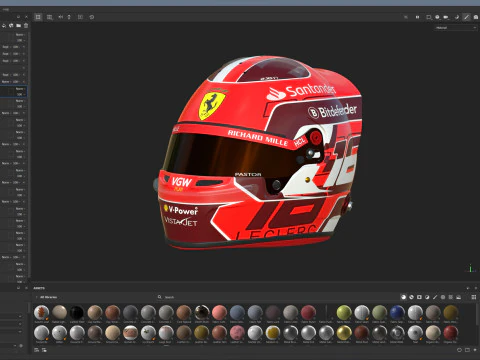The image size is (480, 360).
Task: Pause viewport rendering
Action: (x=417, y=17)
